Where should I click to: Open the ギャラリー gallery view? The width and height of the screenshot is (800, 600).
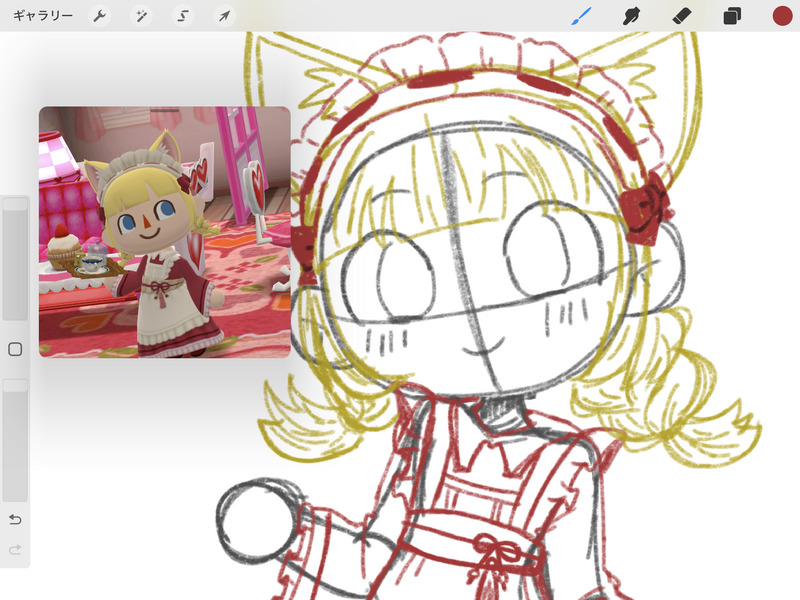pyautogui.click(x=43, y=16)
